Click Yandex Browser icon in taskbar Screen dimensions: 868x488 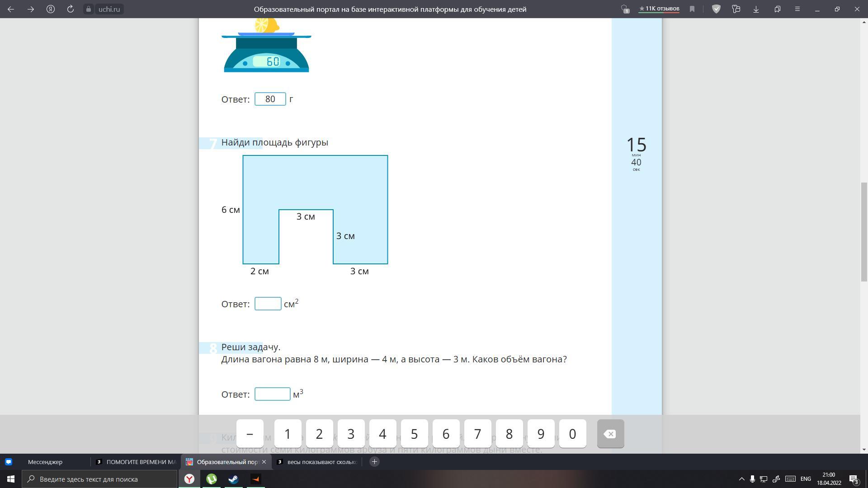(189, 479)
